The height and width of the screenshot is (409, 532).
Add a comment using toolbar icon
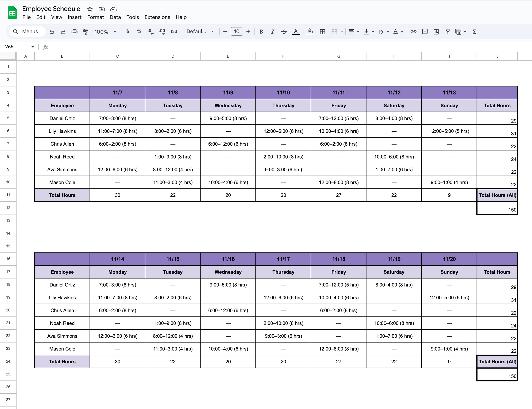(425, 32)
